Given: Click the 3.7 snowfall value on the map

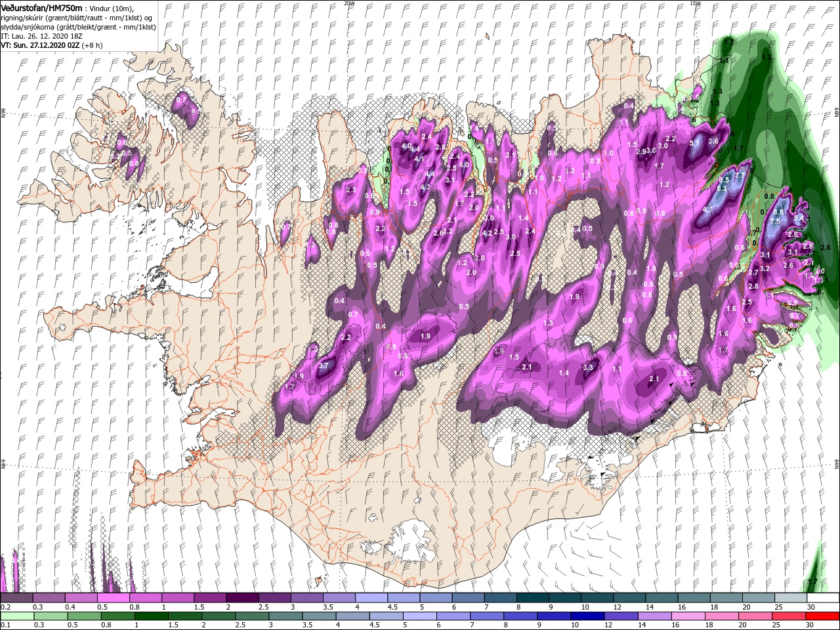Looking at the screenshot, I should 323,366.
